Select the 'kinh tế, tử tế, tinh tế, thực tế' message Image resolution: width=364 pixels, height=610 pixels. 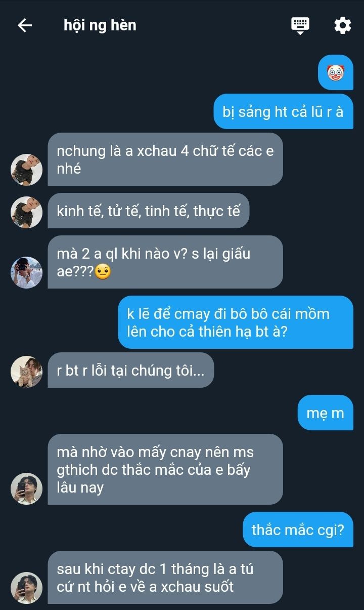click(149, 211)
